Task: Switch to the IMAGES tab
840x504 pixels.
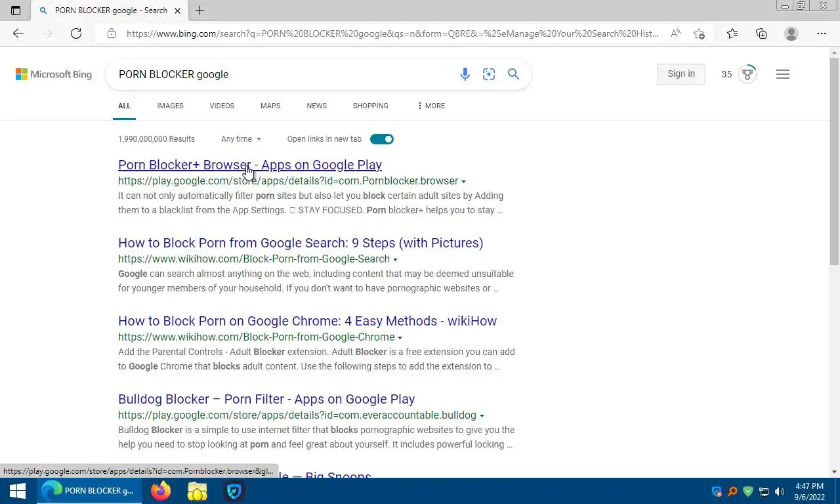Action: pyautogui.click(x=170, y=106)
